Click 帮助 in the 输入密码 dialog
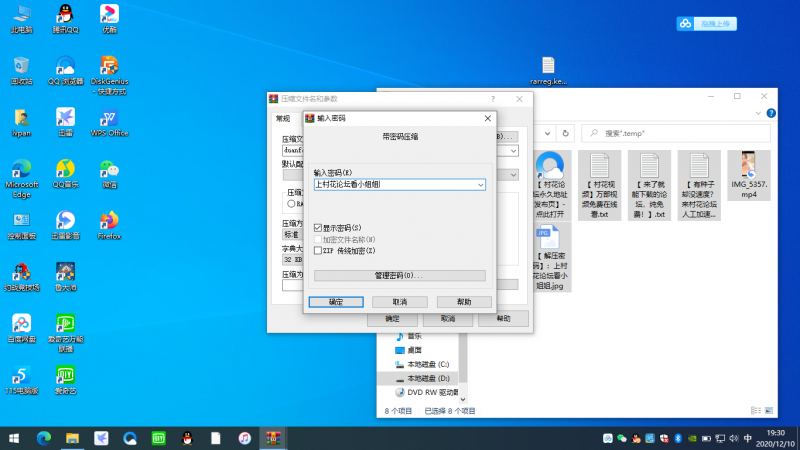The image size is (800, 450). pyautogui.click(x=463, y=301)
